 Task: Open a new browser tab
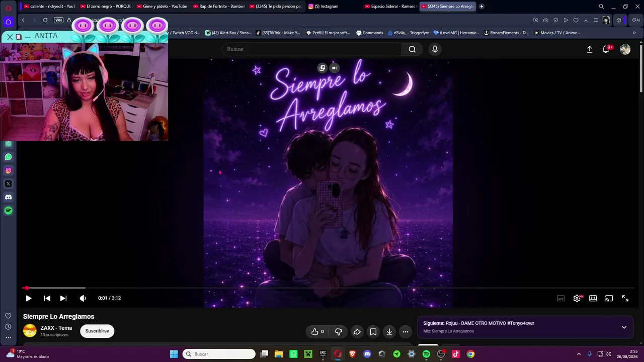tap(481, 7)
